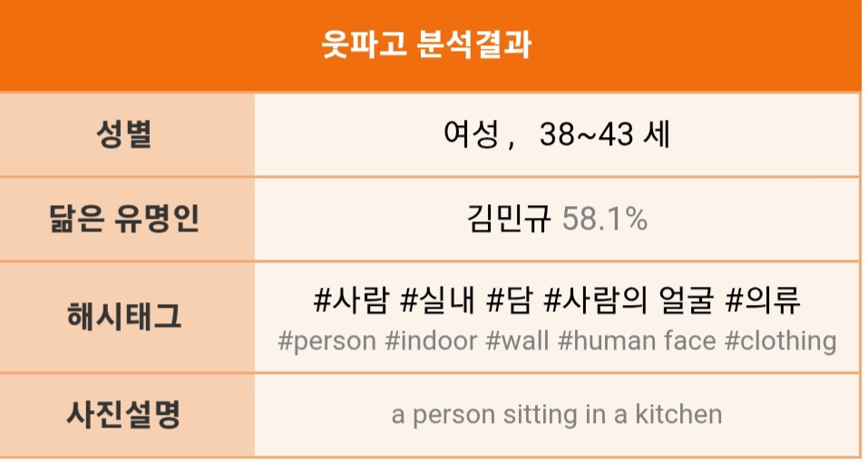868x462 pixels.
Task: Click the 58.1% similarity percentage
Action: tap(605, 219)
